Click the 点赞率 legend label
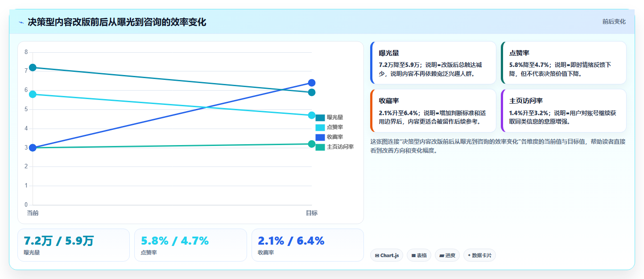The height and width of the screenshot is (279, 644). click(335, 127)
